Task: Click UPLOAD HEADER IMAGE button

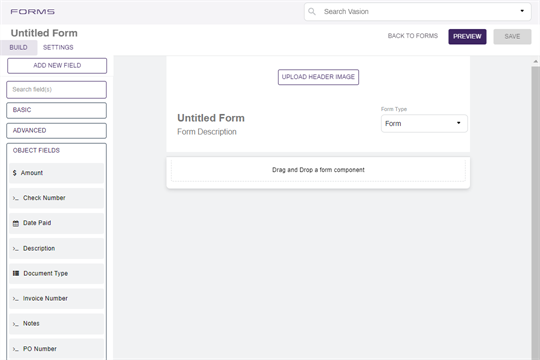Action: click(x=318, y=77)
